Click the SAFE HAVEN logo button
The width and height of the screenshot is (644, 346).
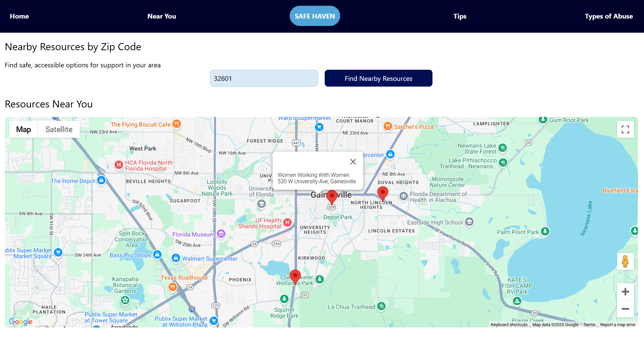coord(315,16)
